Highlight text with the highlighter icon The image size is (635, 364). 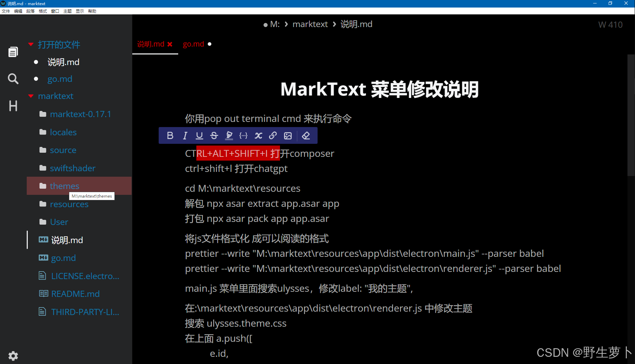tap(229, 135)
